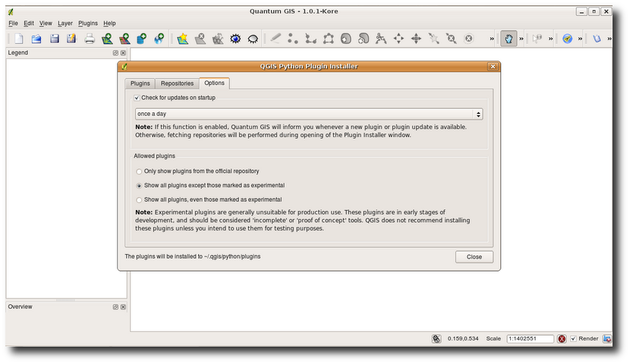Select the Add Ring tool icon

(346, 39)
